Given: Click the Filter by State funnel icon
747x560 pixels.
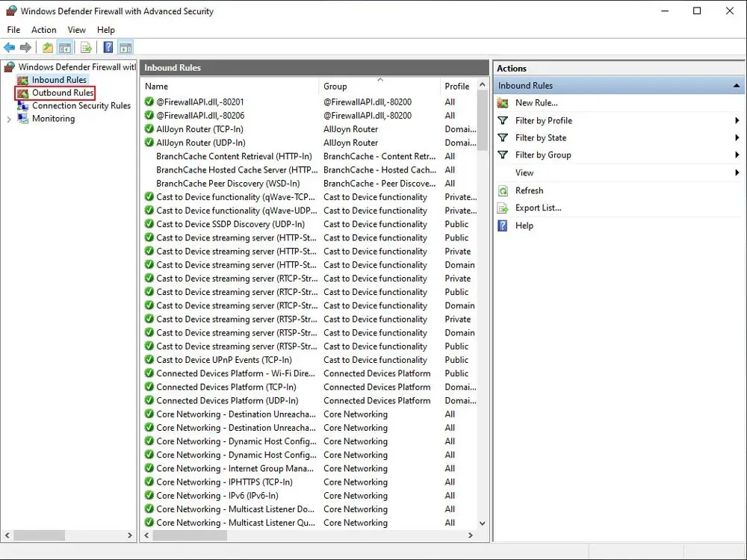Looking at the screenshot, I should click(x=503, y=137).
